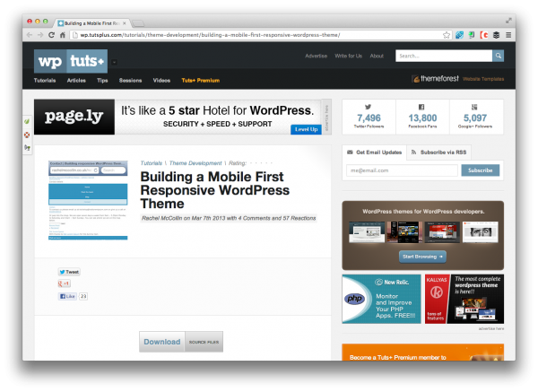538x392 pixels.
Task: Go forward with browser forward arrow
Action: (x=40, y=35)
